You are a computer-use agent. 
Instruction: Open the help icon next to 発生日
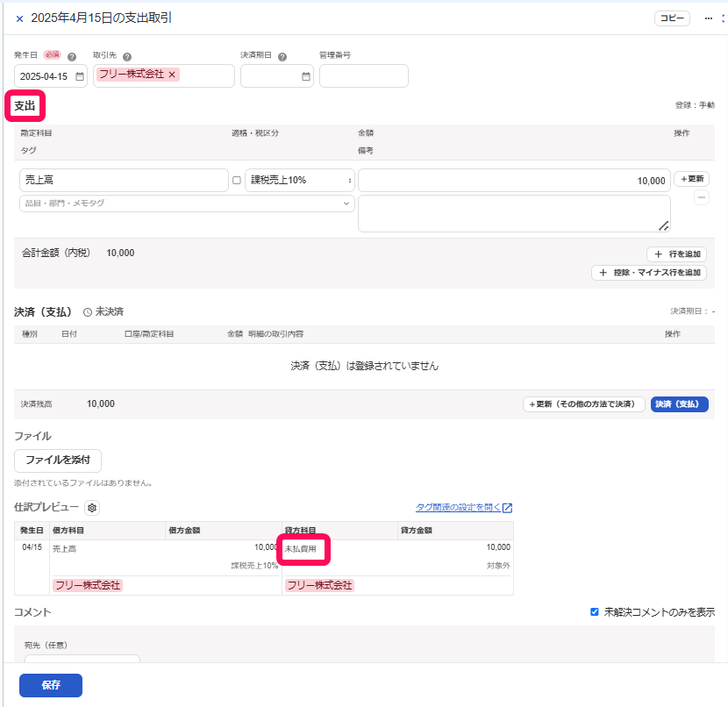[x=72, y=57]
